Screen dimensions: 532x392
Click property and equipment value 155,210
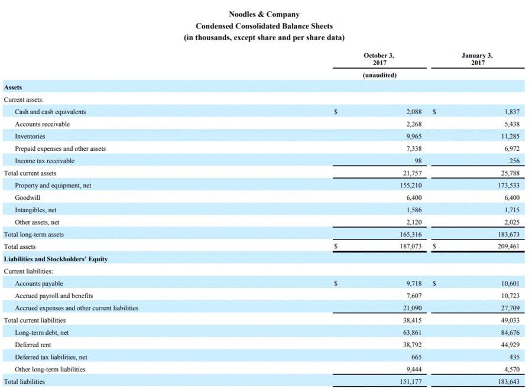pyautogui.click(x=411, y=186)
